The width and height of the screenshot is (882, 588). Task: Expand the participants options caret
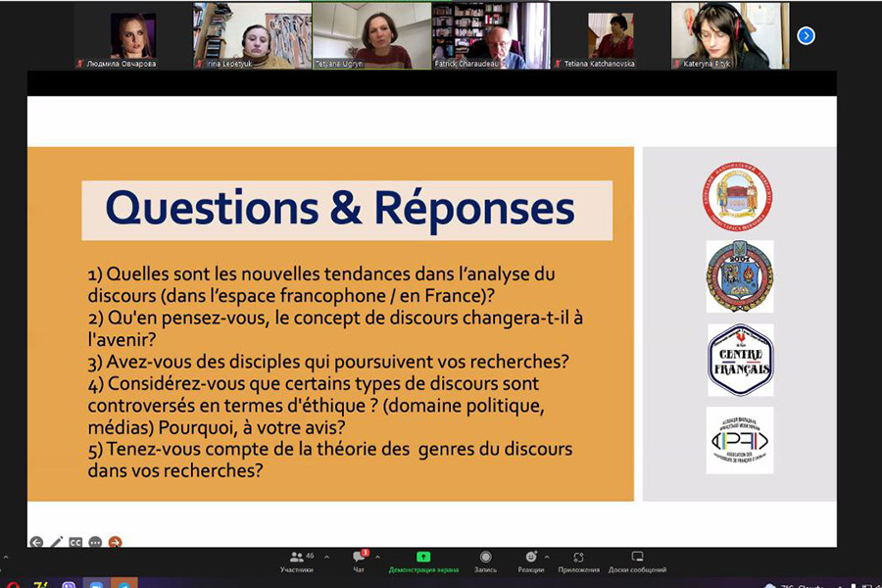coord(326,557)
